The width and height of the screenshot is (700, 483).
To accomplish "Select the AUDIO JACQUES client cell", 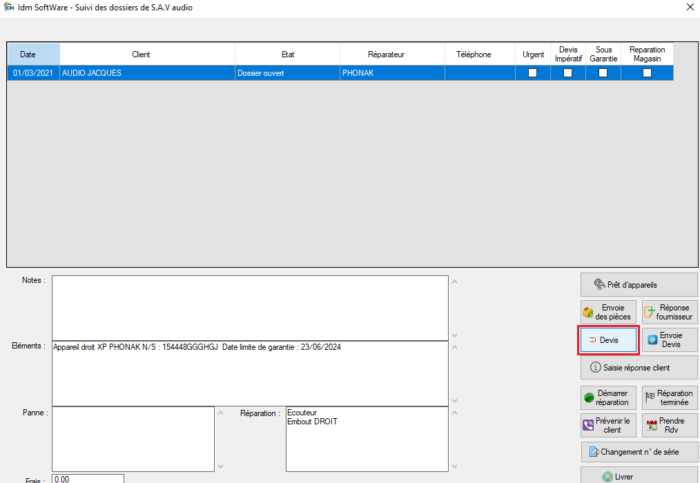I will click(147, 73).
